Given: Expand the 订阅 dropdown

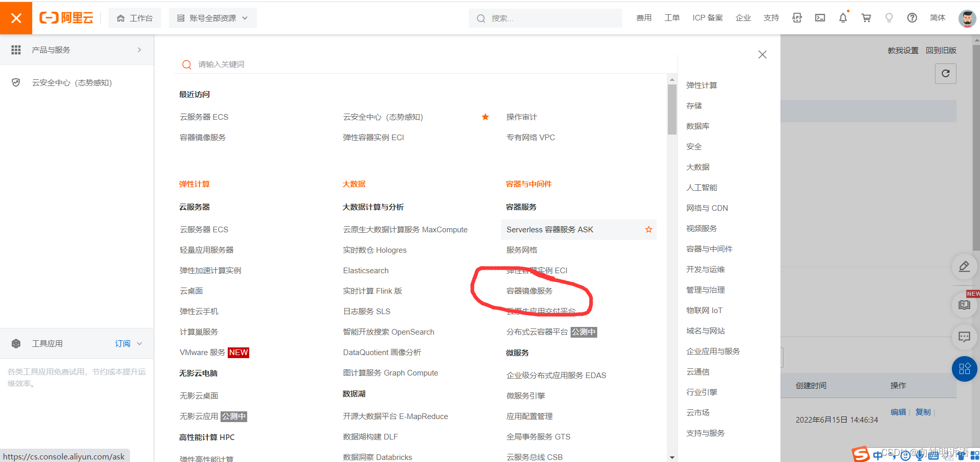Looking at the screenshot, I should point(128,343).
